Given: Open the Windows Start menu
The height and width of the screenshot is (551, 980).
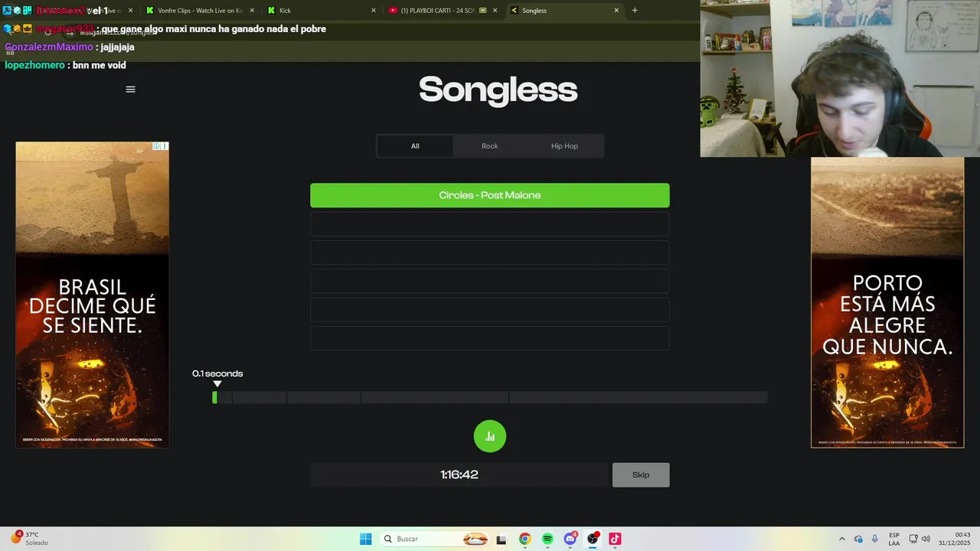Looking at the screenshot, I should pos(366,539).
